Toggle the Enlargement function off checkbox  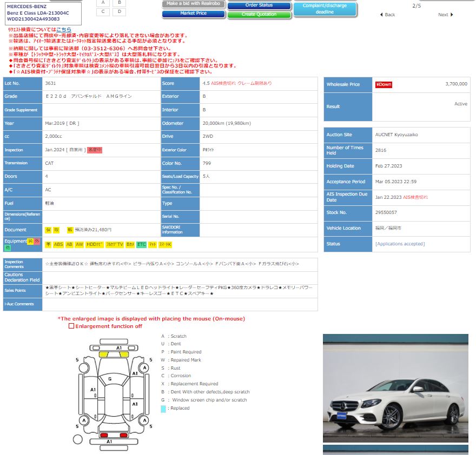point(71,326)
